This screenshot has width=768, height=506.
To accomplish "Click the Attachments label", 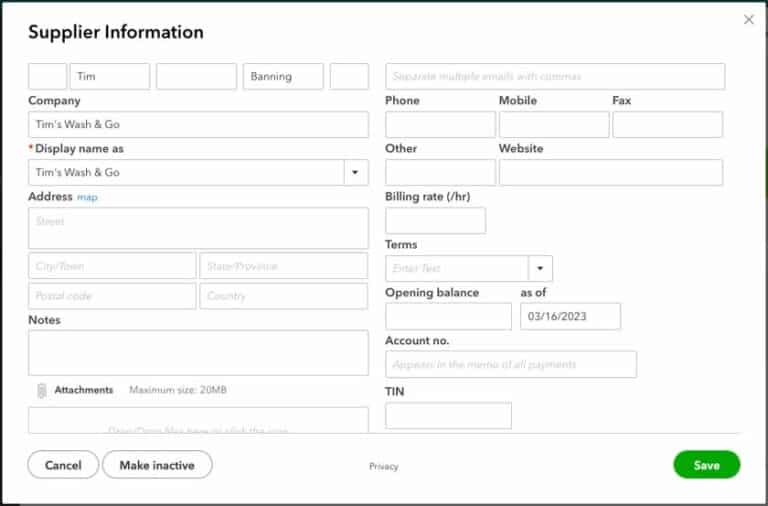I will 84,390.
